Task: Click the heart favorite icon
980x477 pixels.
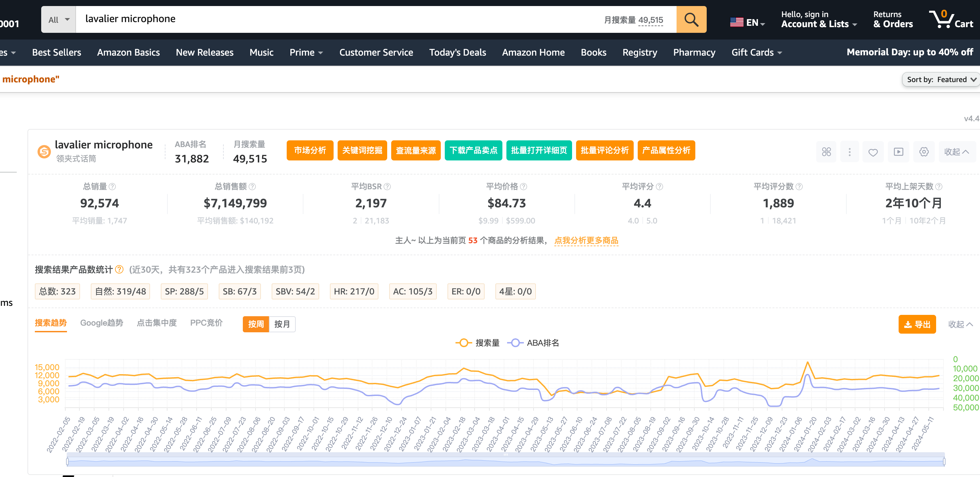Action: (x=873, y=152)
